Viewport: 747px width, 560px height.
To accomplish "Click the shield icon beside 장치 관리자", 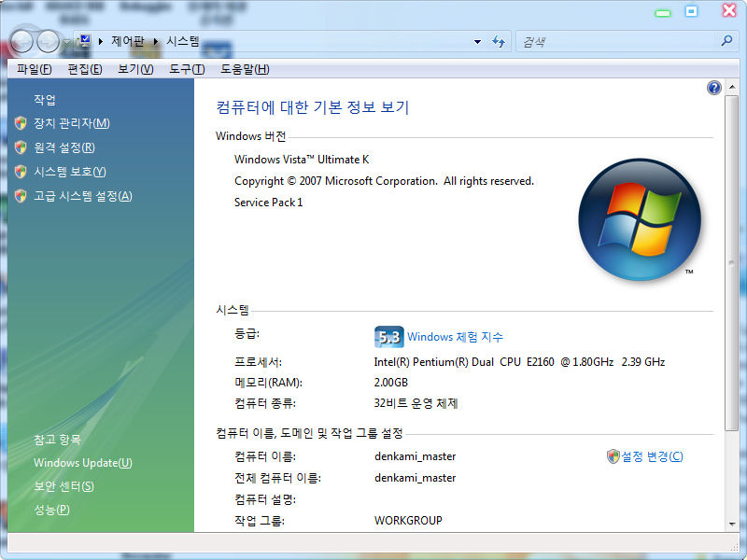I will (21, 123).
